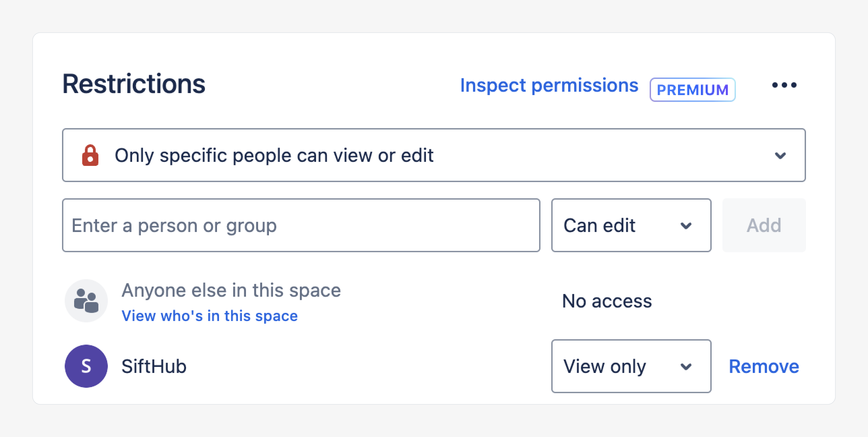Remove SiftHub from restrictions
This screenshot has width=868, height=437.
tap(764, 367)
